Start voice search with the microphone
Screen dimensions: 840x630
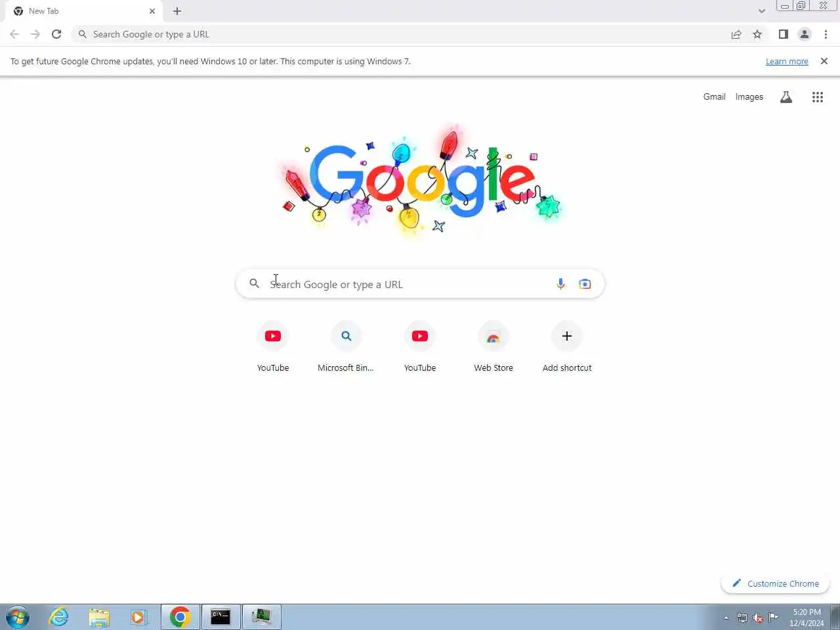pos(560,284)
